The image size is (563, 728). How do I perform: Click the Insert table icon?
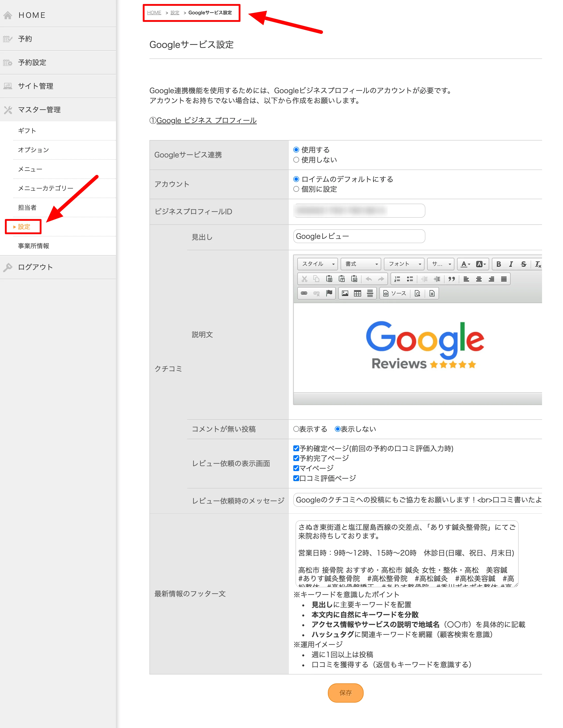click(357, 293)
